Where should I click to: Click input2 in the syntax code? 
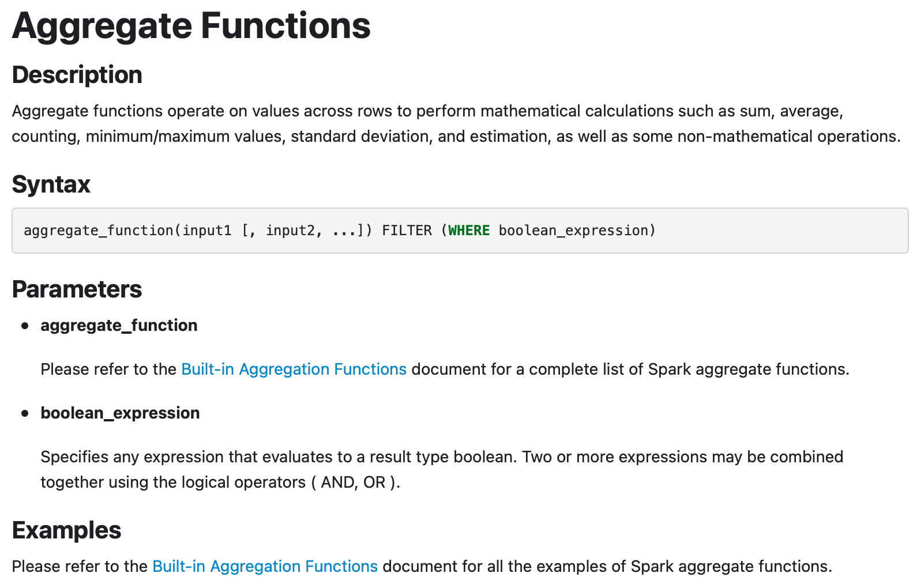[290, 231]
